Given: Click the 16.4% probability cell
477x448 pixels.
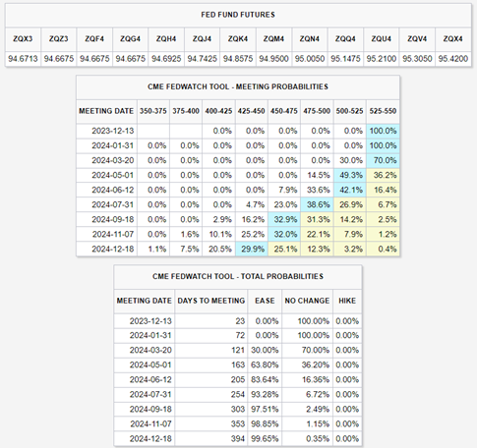Looking at the screenshot, I should click(x=383, y=190).
